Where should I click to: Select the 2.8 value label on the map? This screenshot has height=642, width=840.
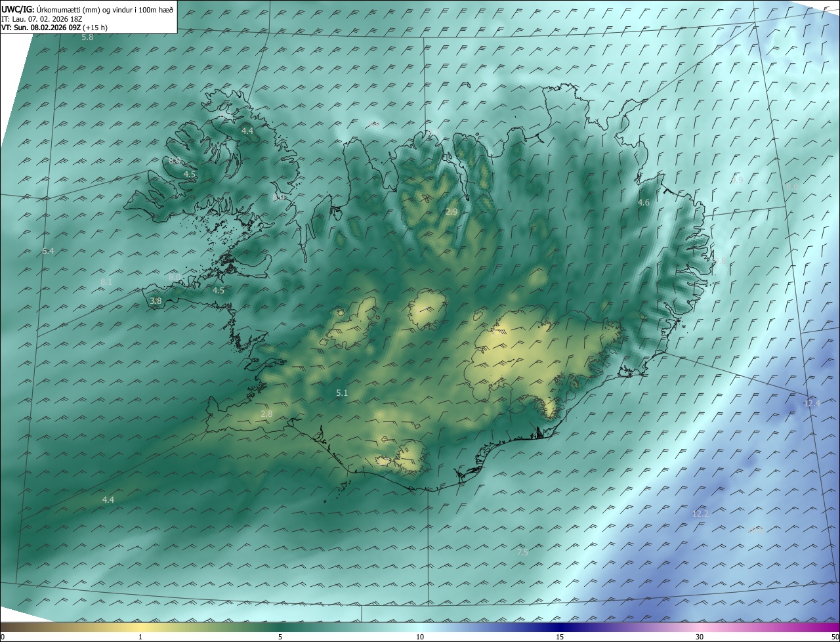coord(266,414)
